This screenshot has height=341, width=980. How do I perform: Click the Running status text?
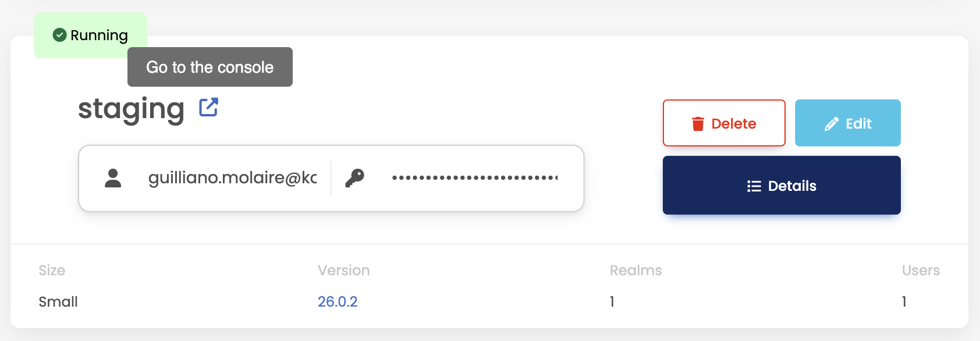tap(99, 35)
